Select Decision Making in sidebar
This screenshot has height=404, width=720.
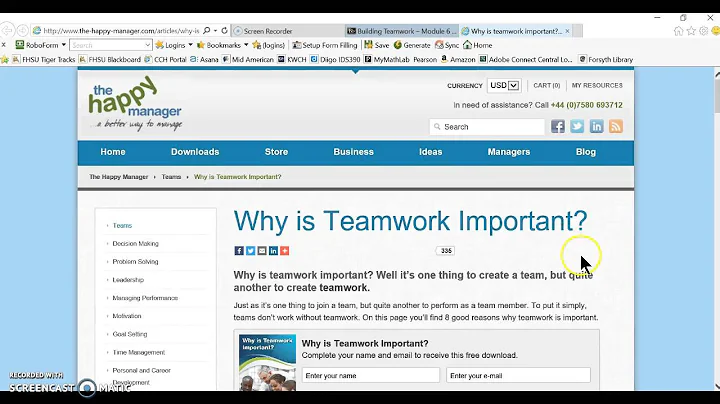(x=135, y=243)
